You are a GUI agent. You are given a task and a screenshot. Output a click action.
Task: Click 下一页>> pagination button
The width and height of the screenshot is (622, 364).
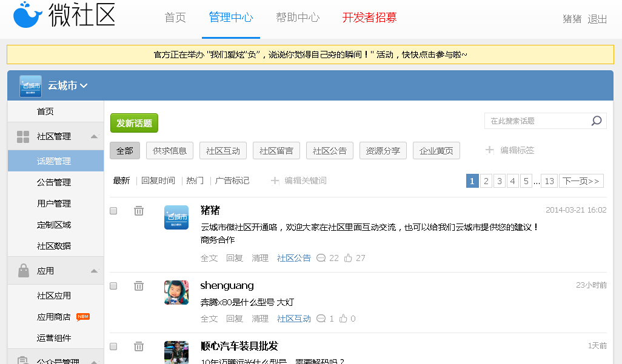pyautogui.click(x=581, y=181)
